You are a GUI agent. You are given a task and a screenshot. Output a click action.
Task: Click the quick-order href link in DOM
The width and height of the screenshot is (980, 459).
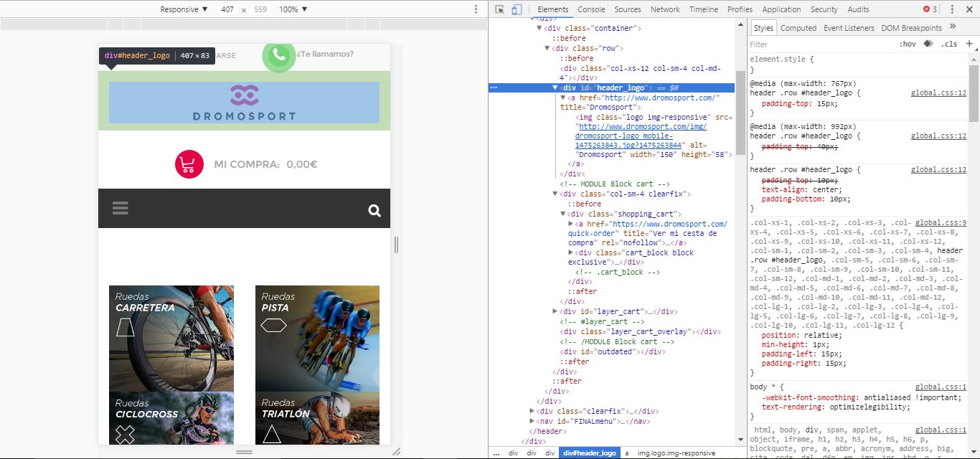pyautogui.click(x=647, y=228)
